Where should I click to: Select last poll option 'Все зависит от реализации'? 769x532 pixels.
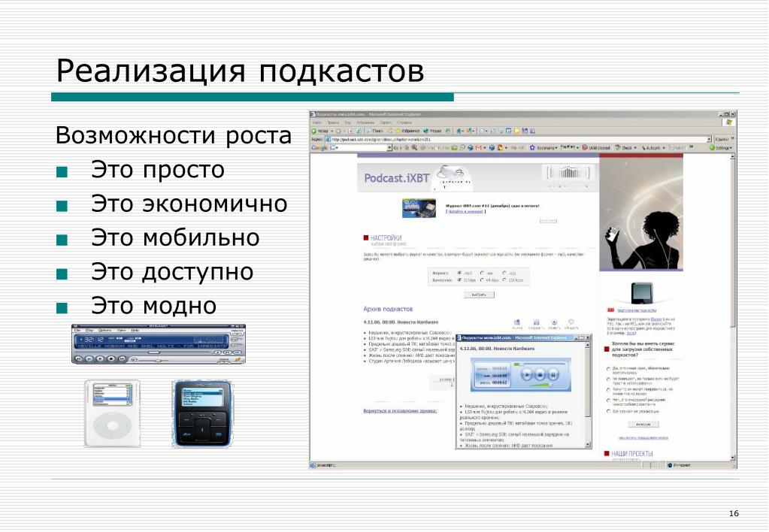pyautogui.click(x=609, y=411)
